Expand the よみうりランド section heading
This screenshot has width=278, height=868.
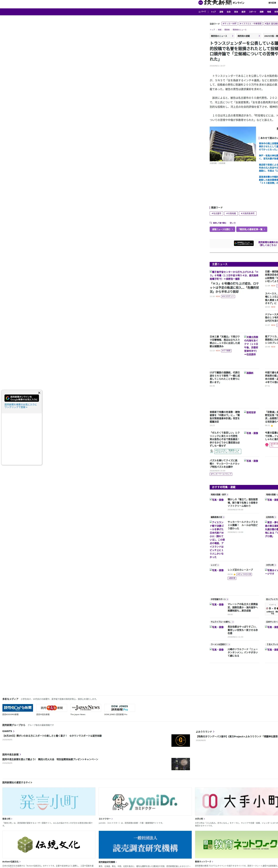[x=205, y=732]
